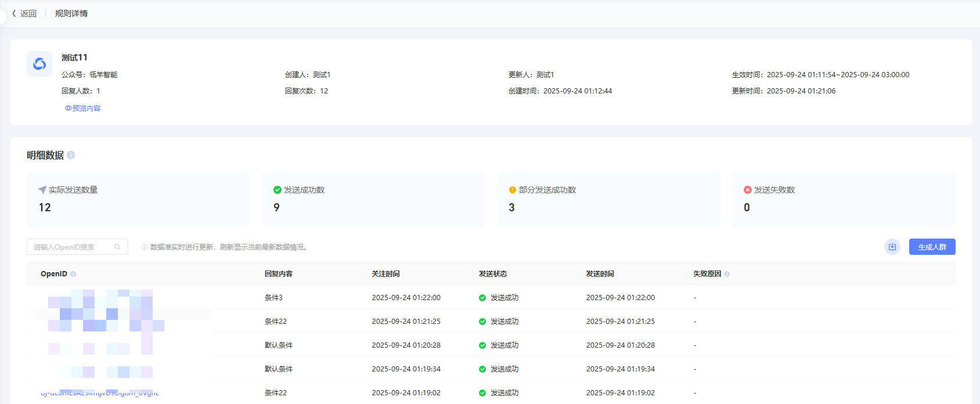The height and width of the screenshot is (404, 980).
Task: Click 更新时间 2025-09-24 01:21:06 text
Action: pyautogui.click(x=784, y=91)
